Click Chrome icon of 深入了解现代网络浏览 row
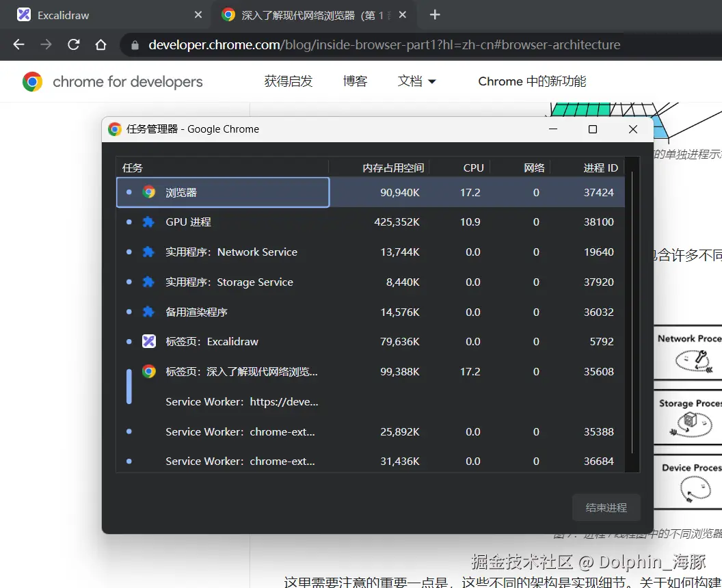 tap(149, 371)
